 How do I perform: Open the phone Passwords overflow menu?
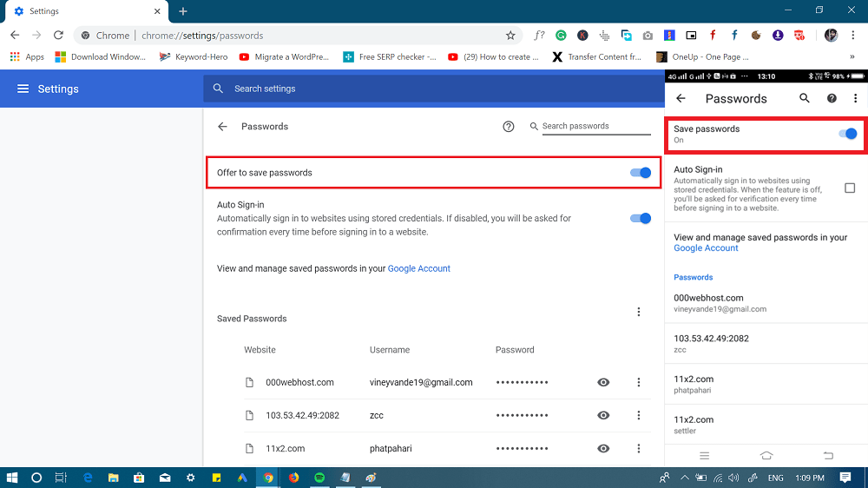[x=855, y=98]
